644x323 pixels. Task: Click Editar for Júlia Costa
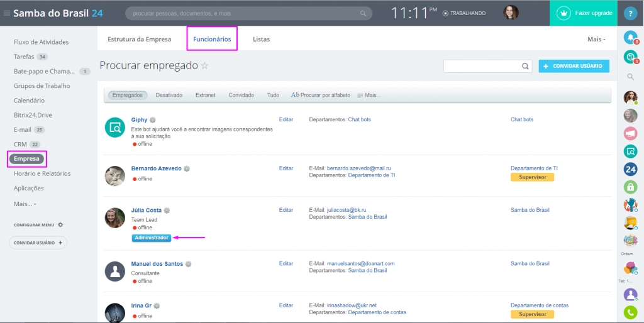pyautogui.click(x=286, y=210)
